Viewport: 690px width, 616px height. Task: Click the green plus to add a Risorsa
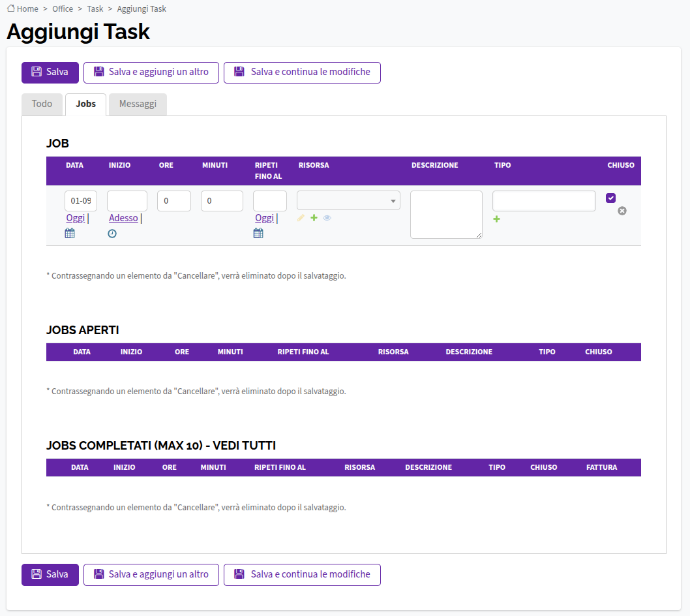coord(314,217)
